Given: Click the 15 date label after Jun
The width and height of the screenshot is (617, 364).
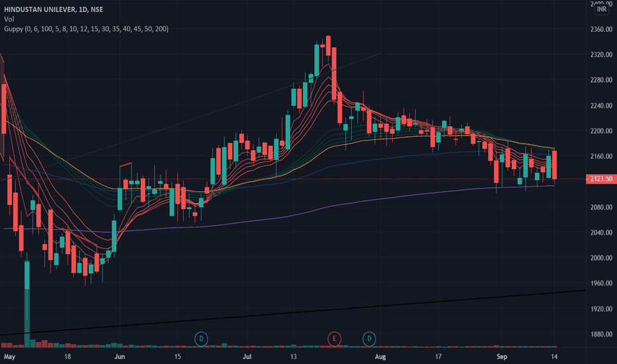Looking at the screenshot, I should (177, 357).
